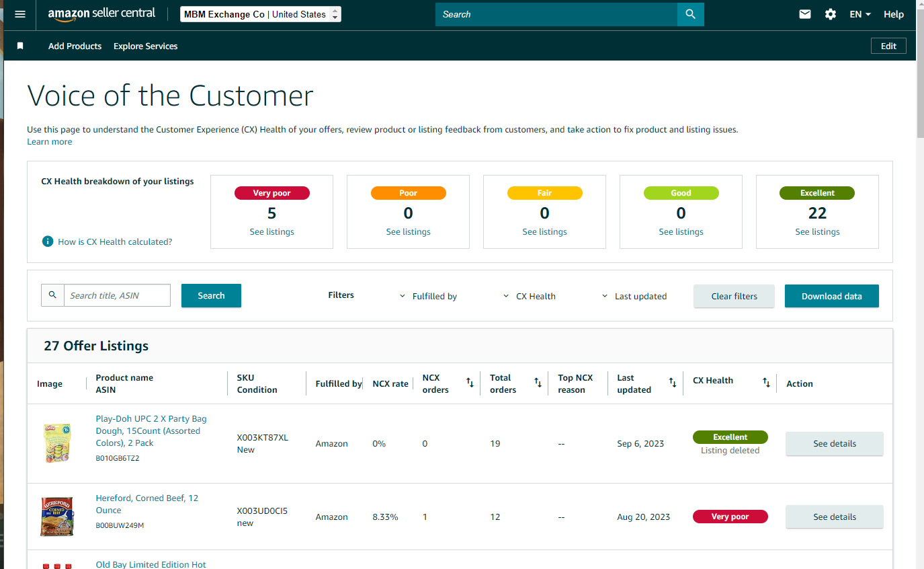
Task: Click See listings under Excellent
Action: click(817, 232)
